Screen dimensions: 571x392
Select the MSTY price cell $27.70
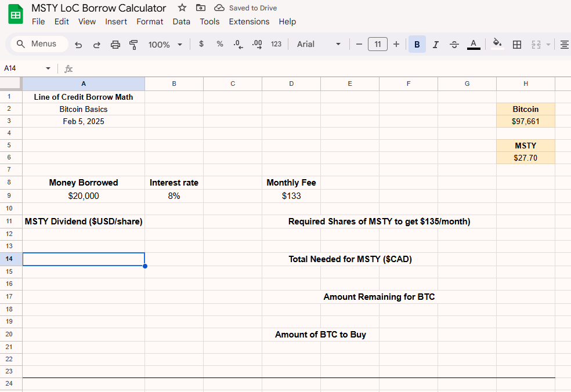[526, 158]
